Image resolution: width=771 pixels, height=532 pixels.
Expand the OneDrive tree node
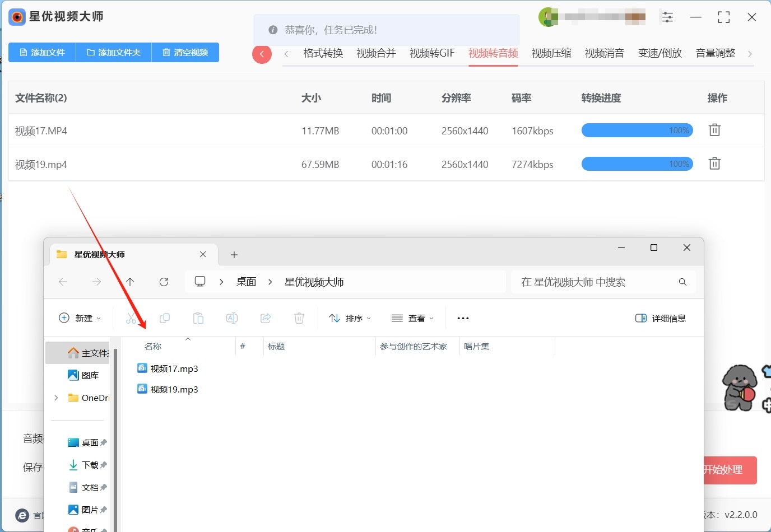56,398
